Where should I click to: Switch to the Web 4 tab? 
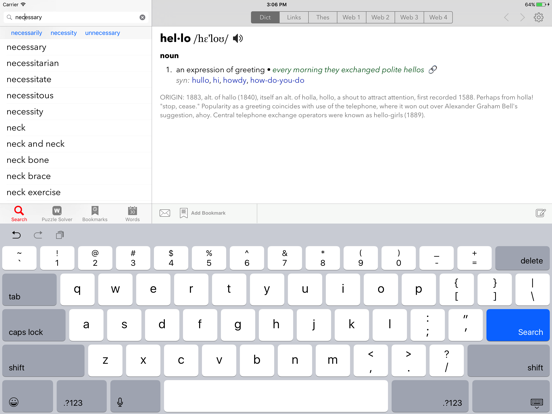(x=438, y=17)
